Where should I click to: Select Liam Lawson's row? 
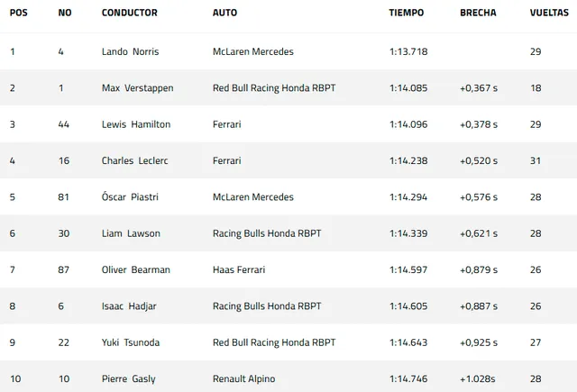click(x=288, y=233)
